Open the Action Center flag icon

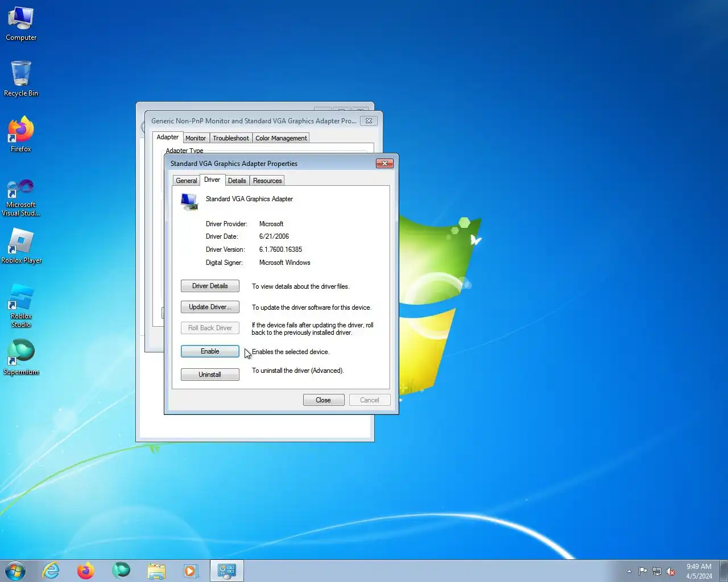pos(643,571)
